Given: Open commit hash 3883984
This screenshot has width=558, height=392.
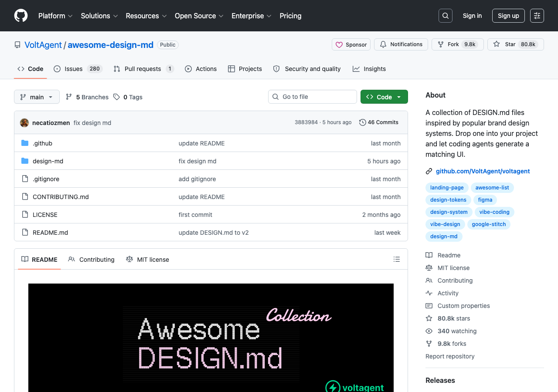Looking at the screenshot, I should point(306,122).
